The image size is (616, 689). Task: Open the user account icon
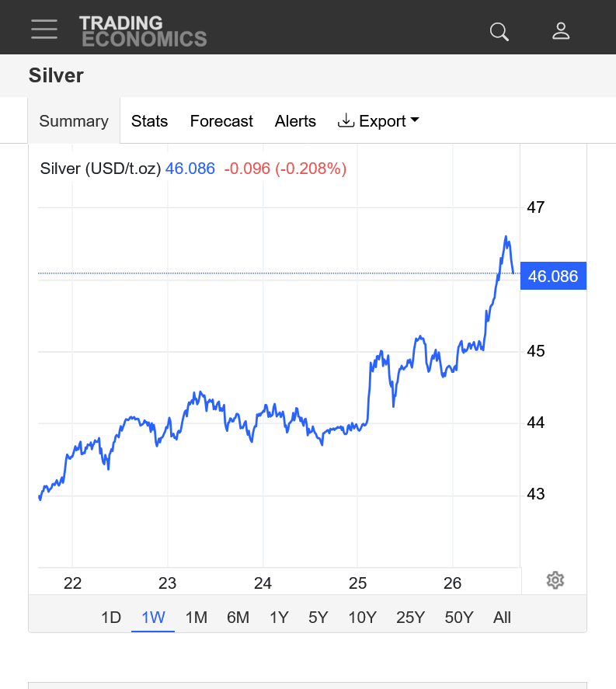(x=561, y=31)
